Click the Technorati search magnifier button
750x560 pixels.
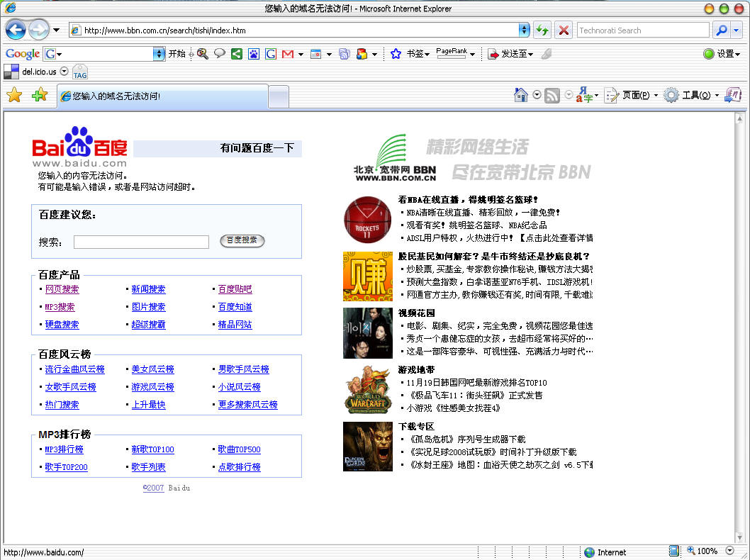pos(721,30)
